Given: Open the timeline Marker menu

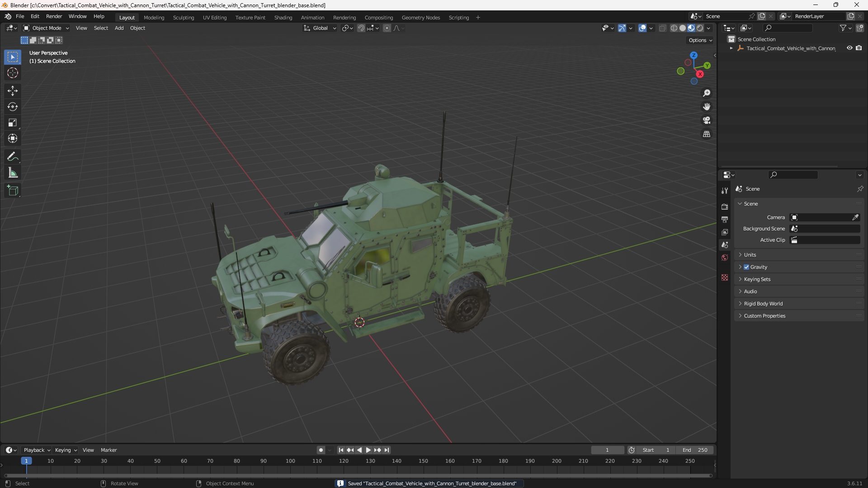Looking at the screenshot, I should 108,450.
